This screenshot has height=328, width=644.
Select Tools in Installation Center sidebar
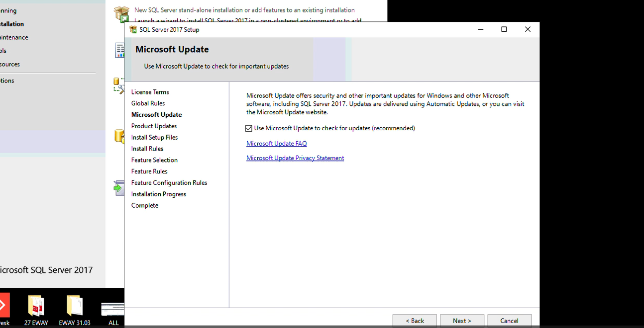(3, 51)
